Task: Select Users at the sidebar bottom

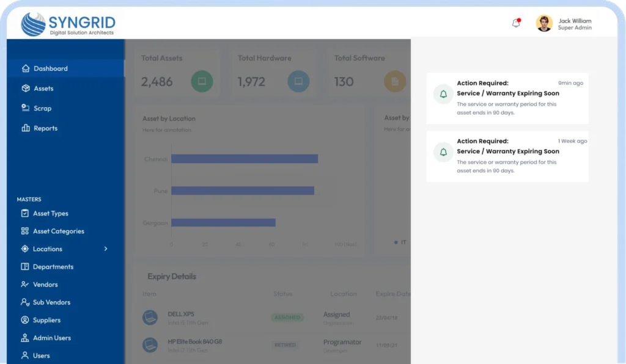Action: pos(41,355)
